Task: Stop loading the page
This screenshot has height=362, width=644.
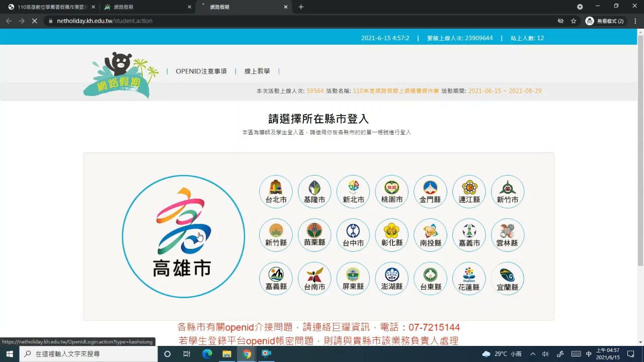Action: point(35,21)
